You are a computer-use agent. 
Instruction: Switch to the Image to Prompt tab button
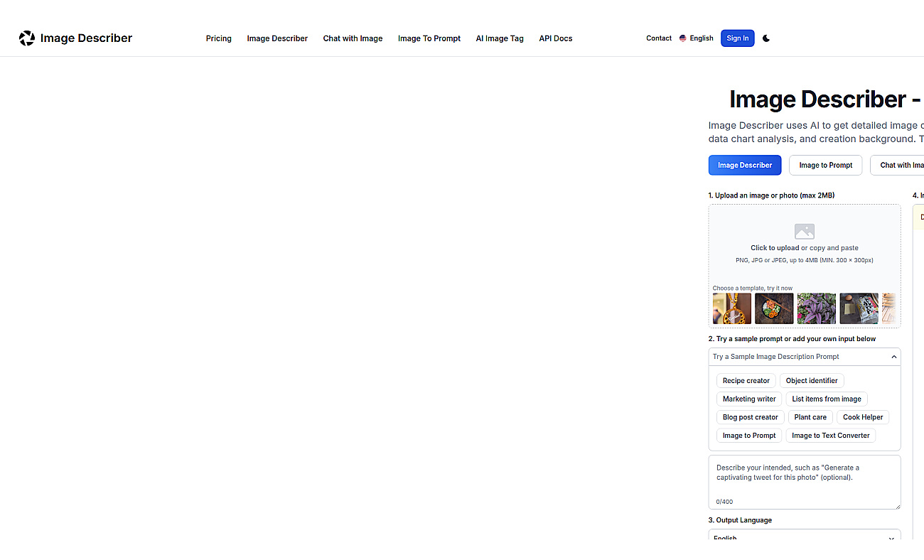point(826,165)
